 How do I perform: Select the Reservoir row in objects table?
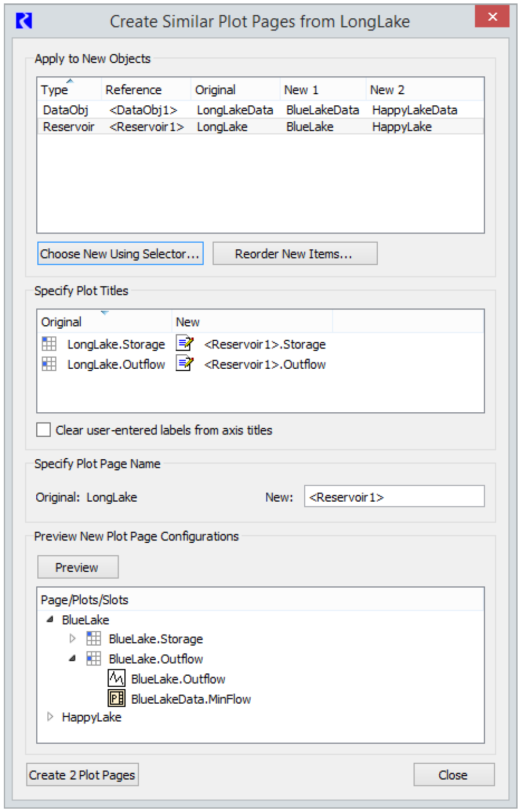pos(68,127)
